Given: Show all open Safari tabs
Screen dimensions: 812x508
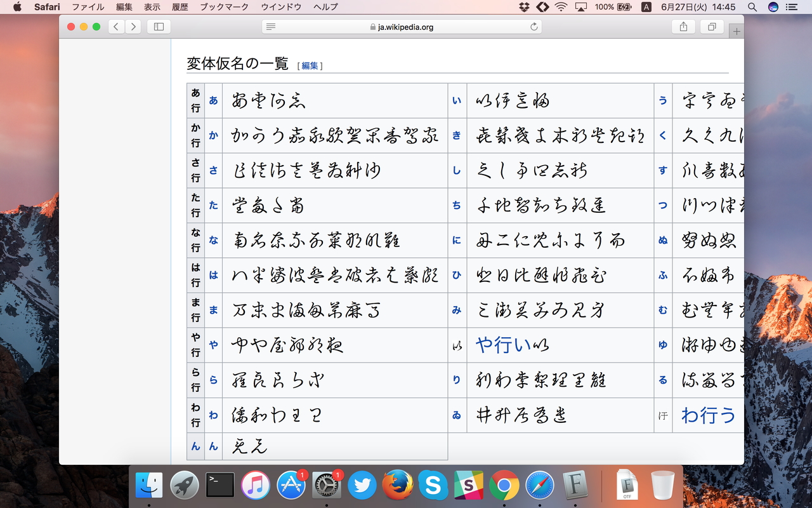Looking at the screenshot, I should point(711,27).
